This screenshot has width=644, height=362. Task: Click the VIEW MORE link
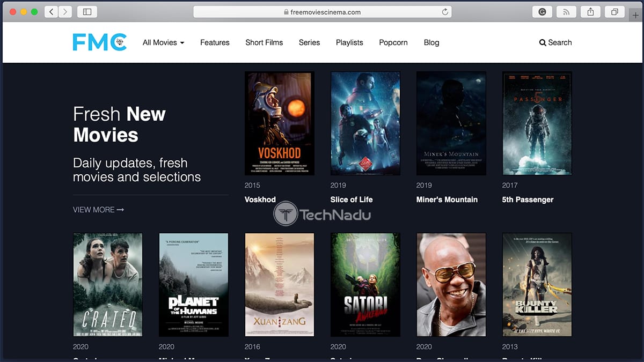pyautogui.click(x=99, y=210)
